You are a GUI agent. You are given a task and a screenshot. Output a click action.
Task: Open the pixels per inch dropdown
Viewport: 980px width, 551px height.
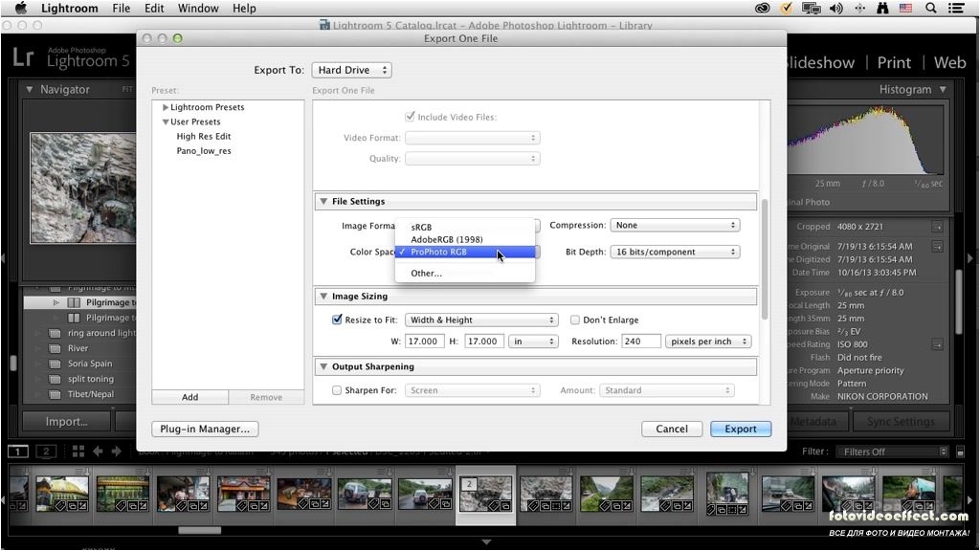pos(708,342)
